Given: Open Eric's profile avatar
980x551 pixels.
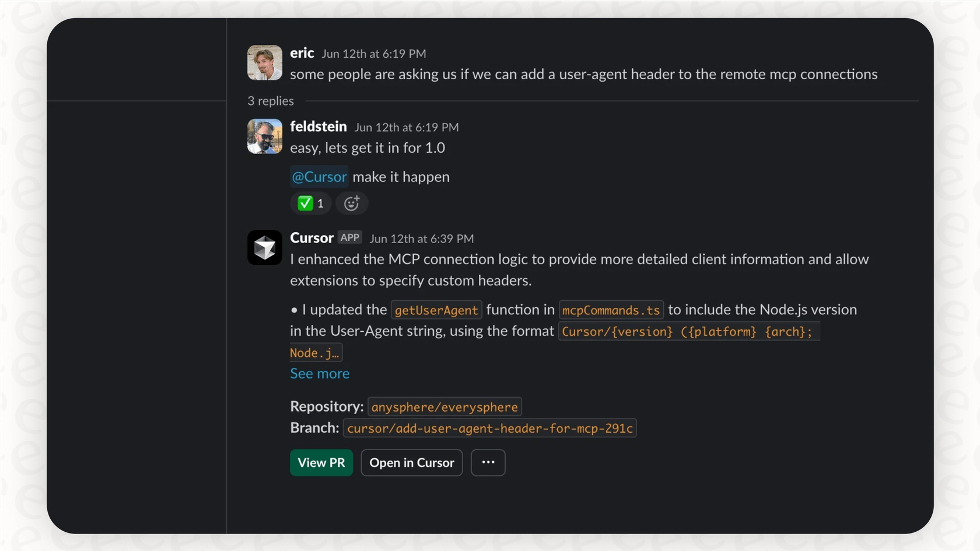Looking at the screenshot, I should 264,62.
